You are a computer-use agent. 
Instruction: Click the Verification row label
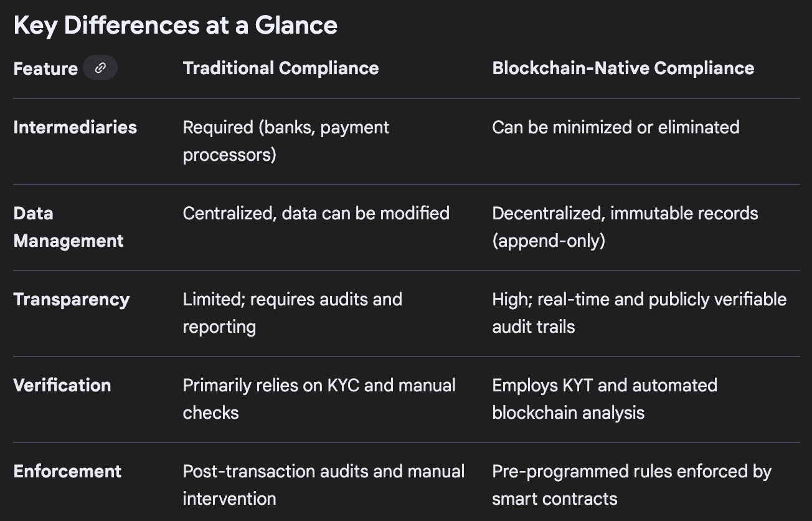[62, 385]
